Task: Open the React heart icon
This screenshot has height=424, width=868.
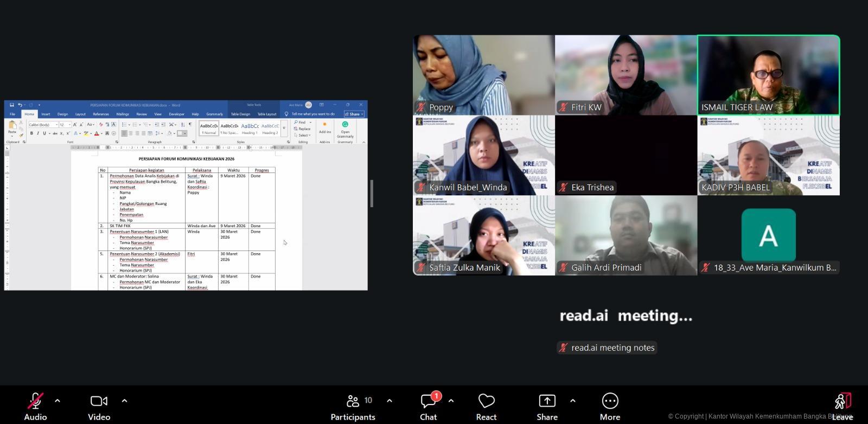Action: (x=486, y=402)
